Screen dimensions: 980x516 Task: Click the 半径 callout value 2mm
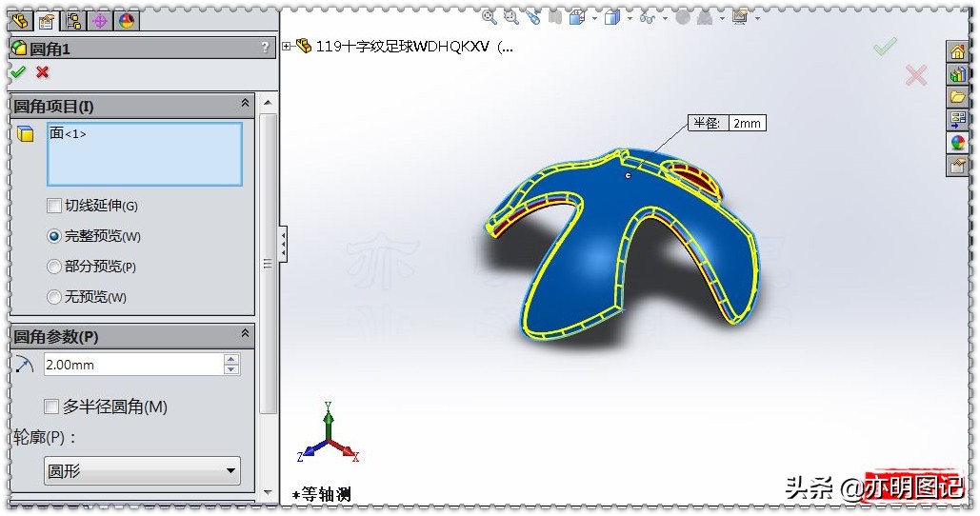pos(747,123)
